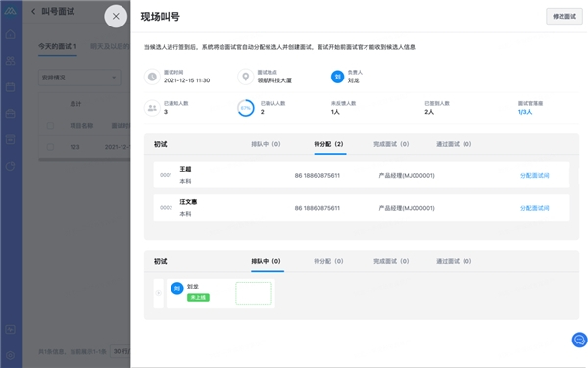
Task: Click 分配面试间 for candidate 汪文惠
Action: 535,208
